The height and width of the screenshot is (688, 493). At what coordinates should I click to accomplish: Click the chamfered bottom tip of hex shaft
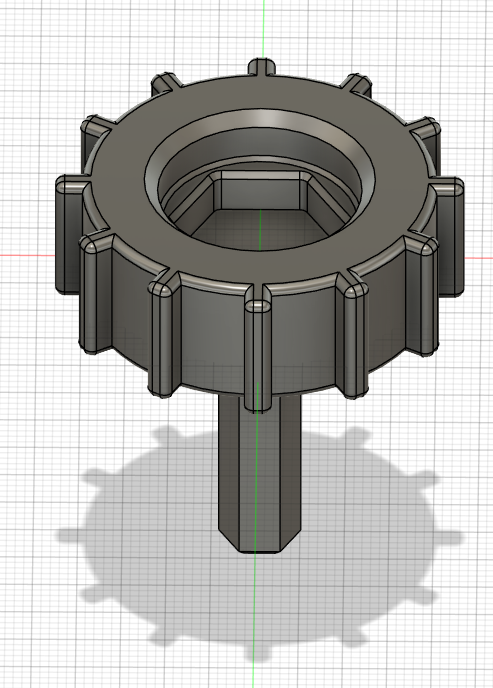259,544
